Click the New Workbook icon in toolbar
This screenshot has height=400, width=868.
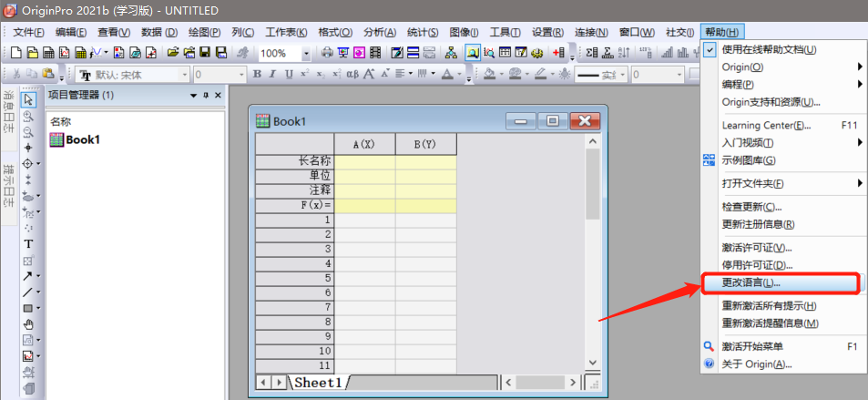[x=48, y=53]
